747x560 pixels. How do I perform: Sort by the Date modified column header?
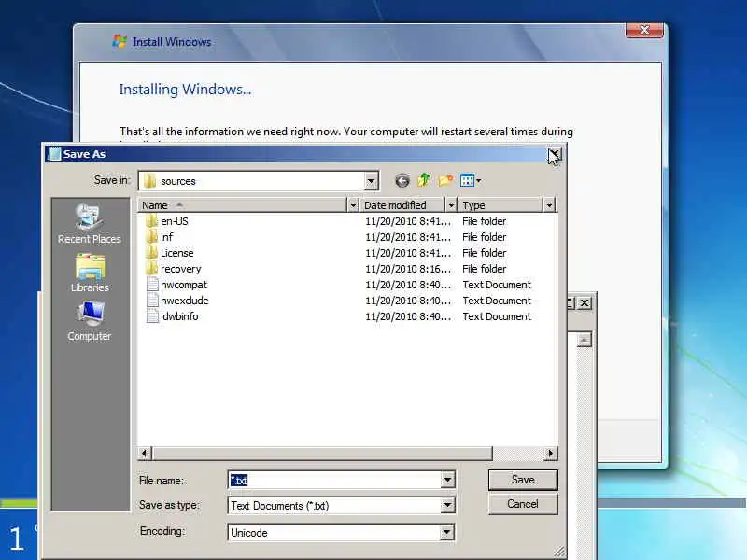pos(402,205)
